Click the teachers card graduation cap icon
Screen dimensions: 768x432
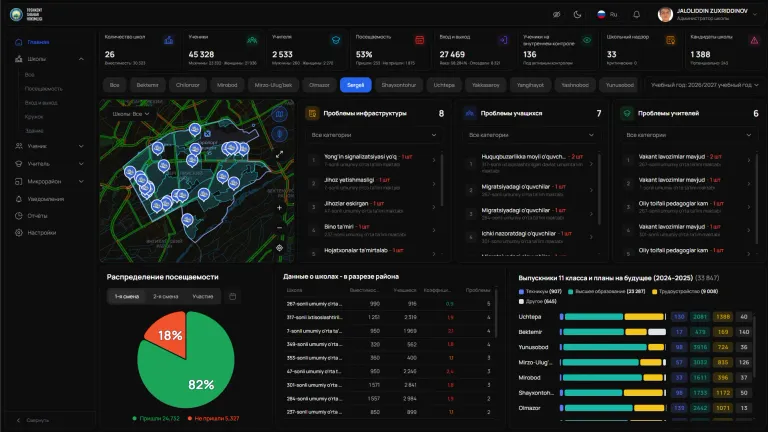coord(336,40)
